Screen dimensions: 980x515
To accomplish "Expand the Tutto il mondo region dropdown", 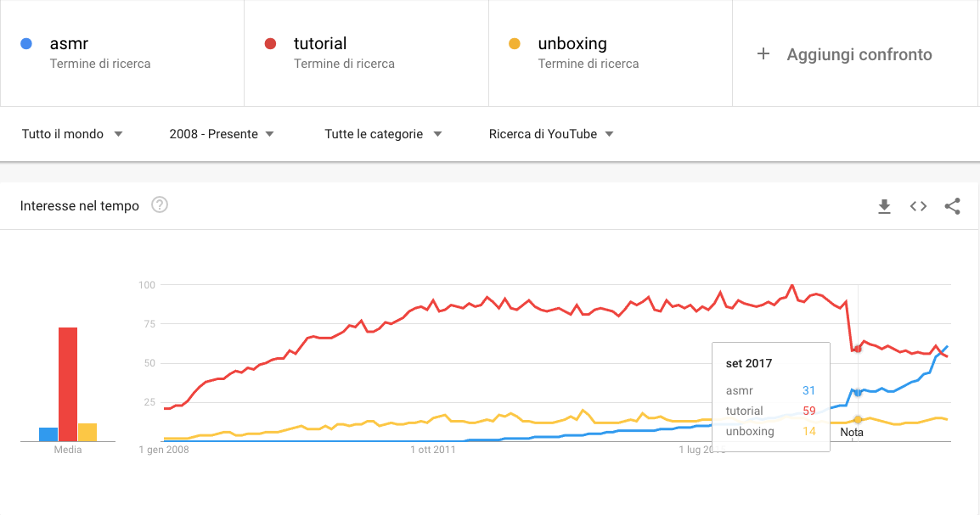I will click(x=72, y=134).
